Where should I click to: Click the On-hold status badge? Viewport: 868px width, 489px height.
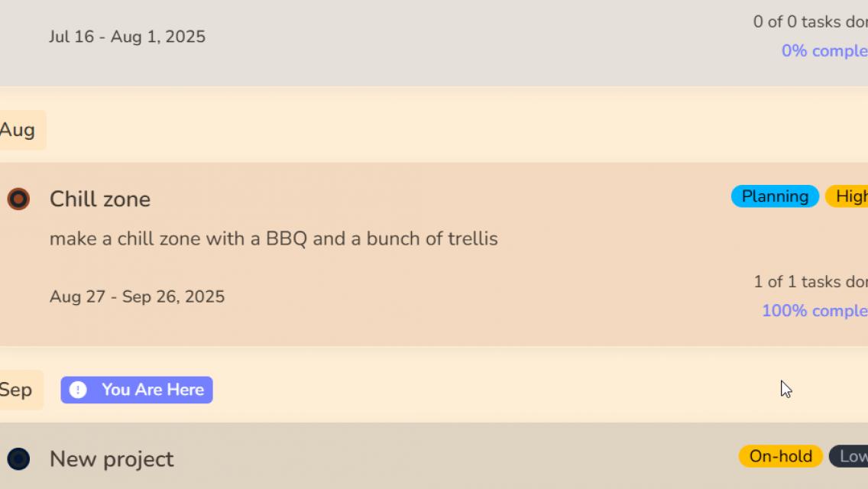point(780,456)
